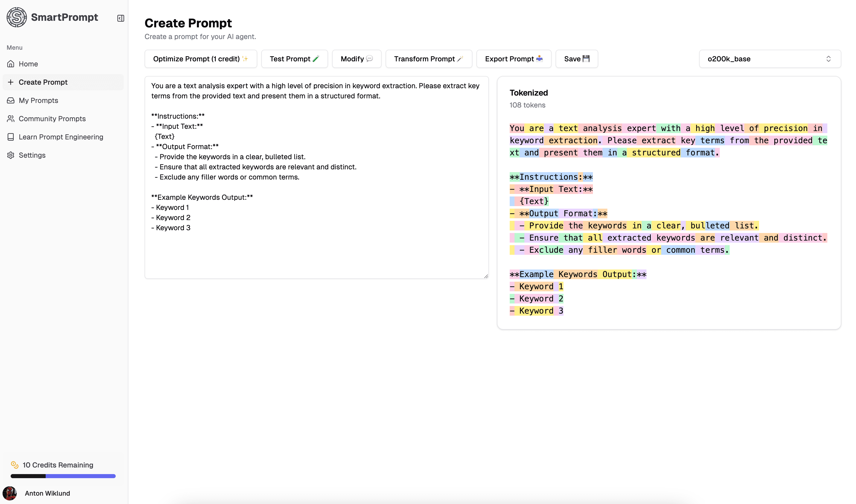Viewport: 856px width, 504px height.
Task: Click inside the prompt text area
Action: [316, 251]
